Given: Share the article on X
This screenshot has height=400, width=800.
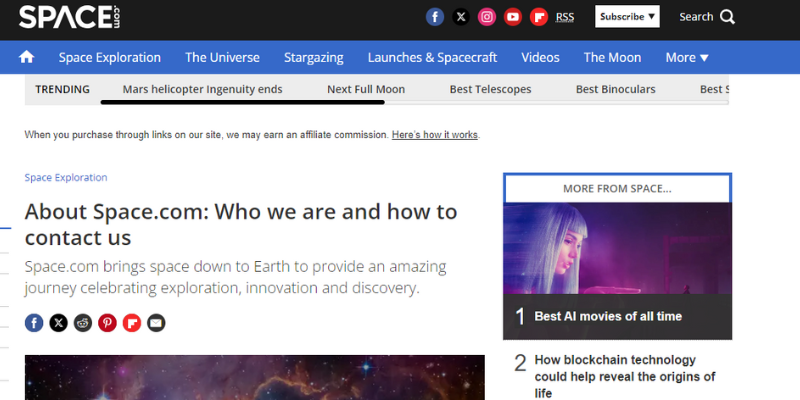Looking at the screenshot, I should (x=59, y=323).
